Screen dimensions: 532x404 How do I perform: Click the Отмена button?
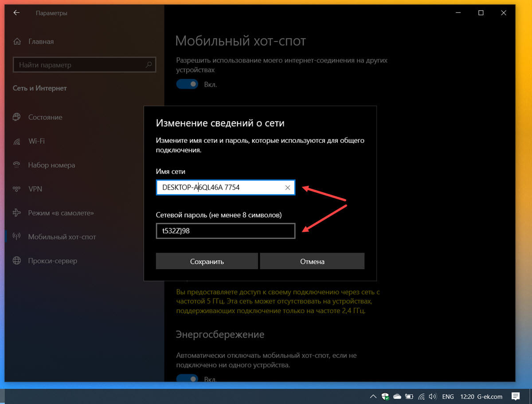[x=312, y=261]
